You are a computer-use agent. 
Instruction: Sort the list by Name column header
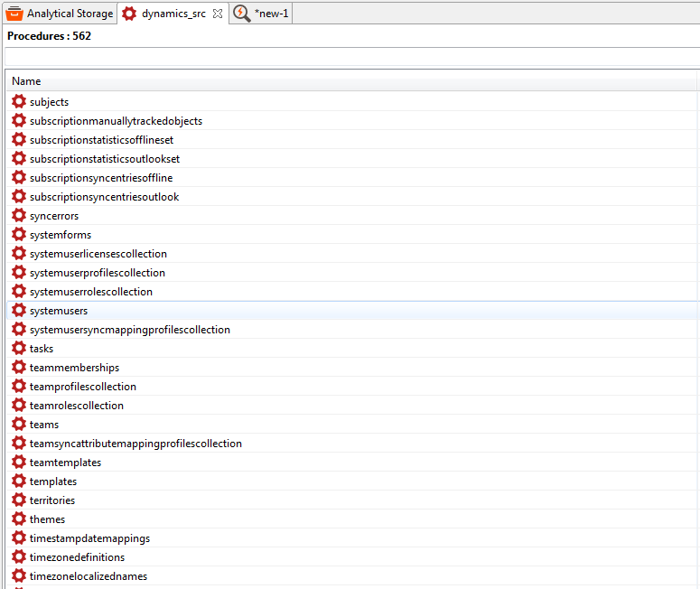pos(26,81)
